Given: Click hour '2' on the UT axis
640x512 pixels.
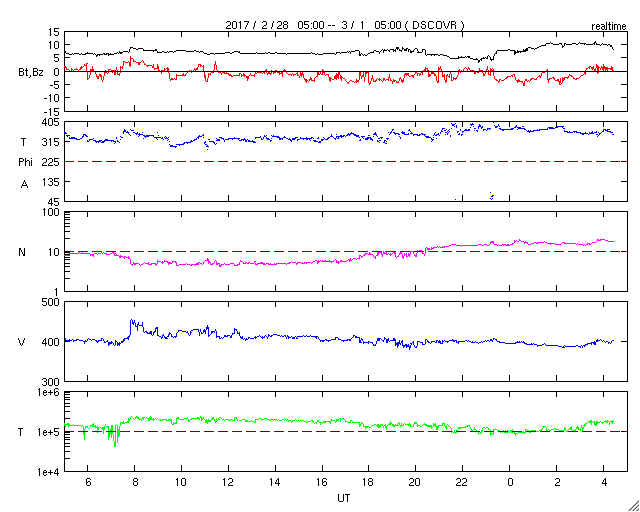Looking at the screenshot, I should click(557, 483).
